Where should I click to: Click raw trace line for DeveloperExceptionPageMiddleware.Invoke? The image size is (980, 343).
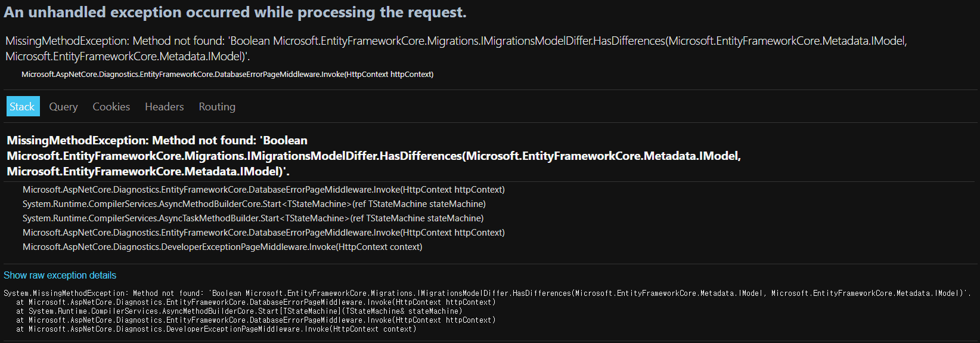[x=216, y=329]
